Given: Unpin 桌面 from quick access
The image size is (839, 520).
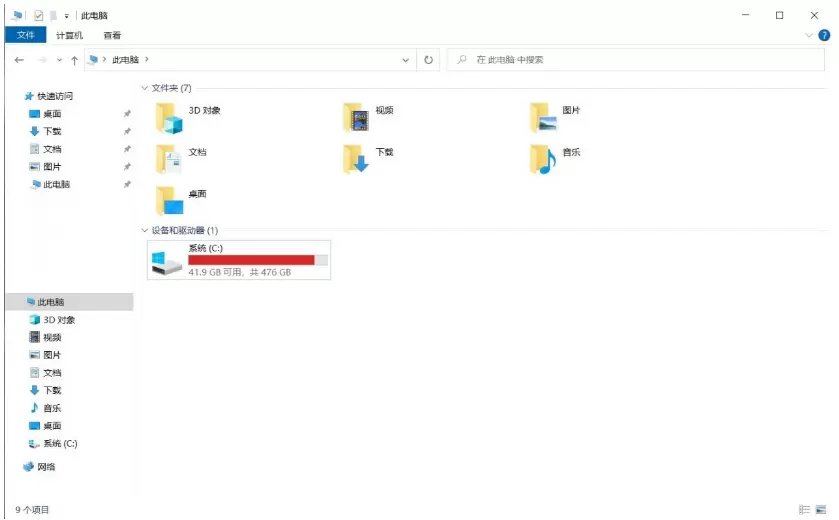Looking at the screenshot, I should (127, 114).
